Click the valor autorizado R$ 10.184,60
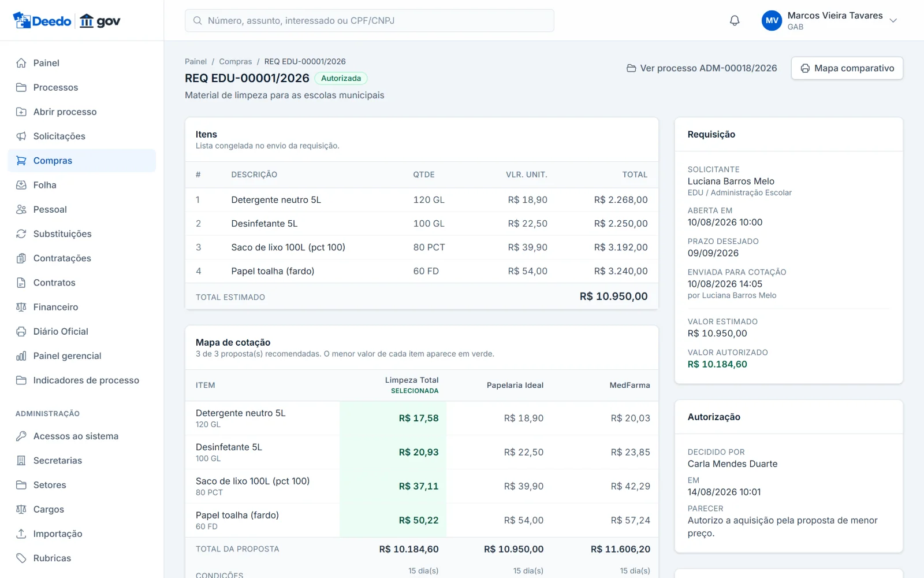 coord(717,364)
